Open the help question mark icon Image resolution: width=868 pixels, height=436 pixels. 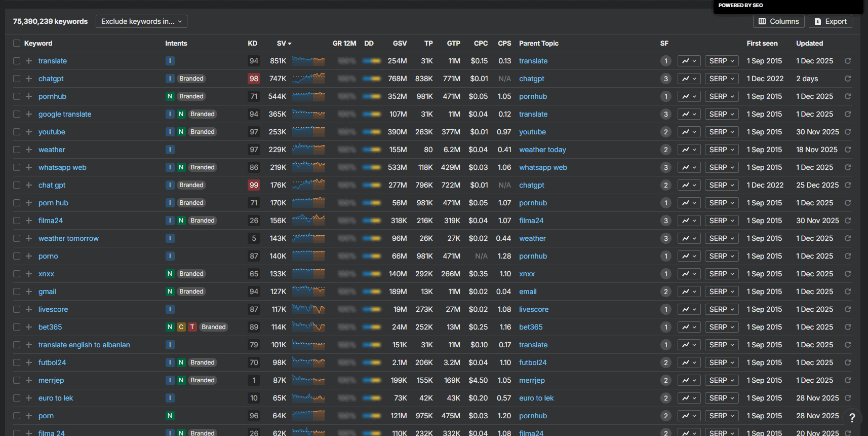(x=852, y=418)
